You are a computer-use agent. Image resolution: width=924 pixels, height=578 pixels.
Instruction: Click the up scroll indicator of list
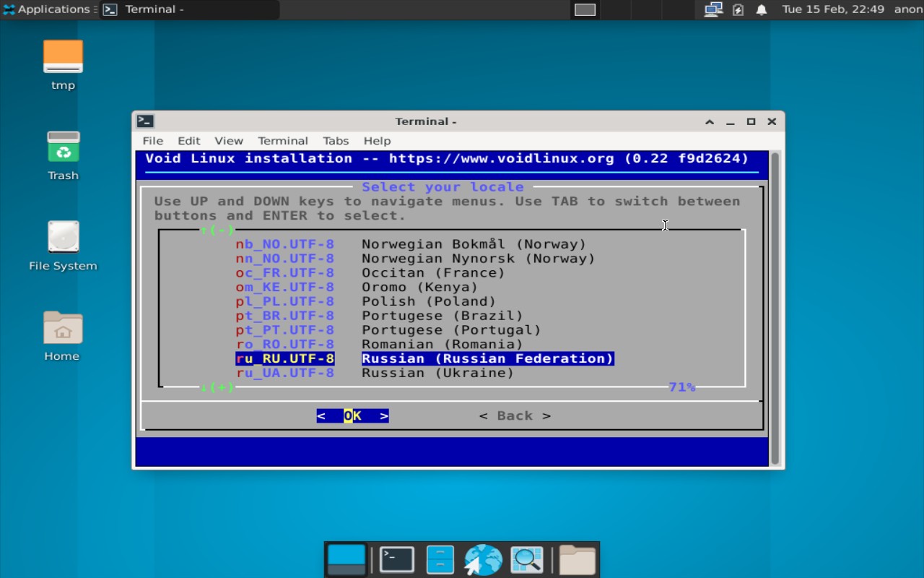click(217, 230)
